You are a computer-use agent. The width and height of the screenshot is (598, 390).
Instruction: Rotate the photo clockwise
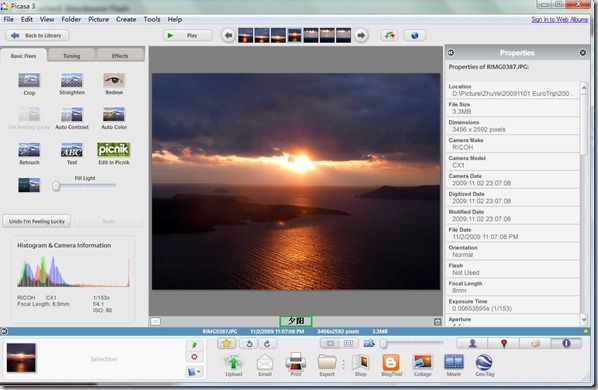[x=267, y=343]
